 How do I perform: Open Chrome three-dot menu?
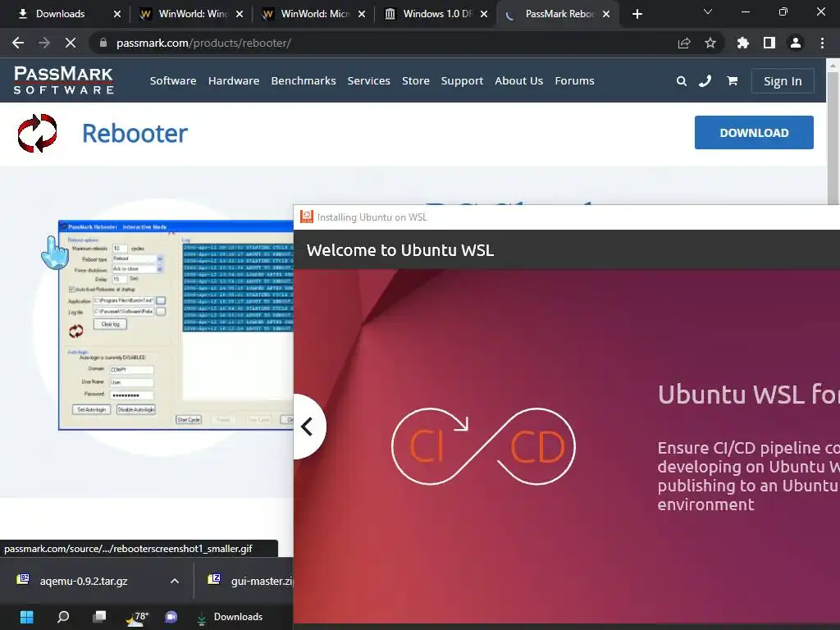pos(822,43)
